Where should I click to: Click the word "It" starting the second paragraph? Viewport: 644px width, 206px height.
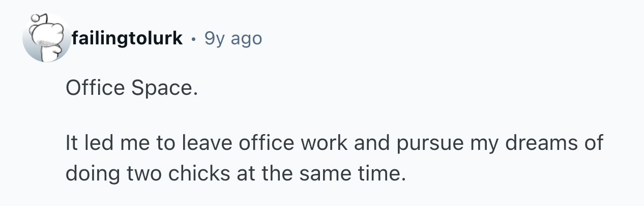(72, 143)
